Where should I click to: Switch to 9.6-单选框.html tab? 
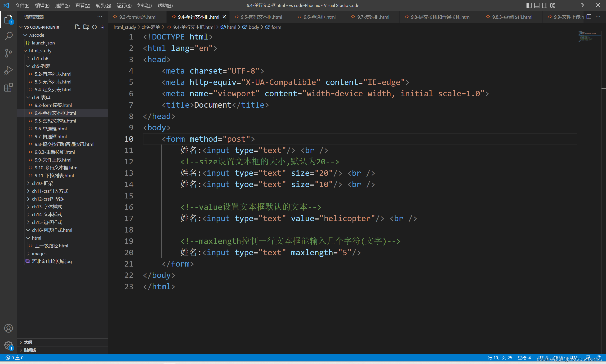pos(319,17)
